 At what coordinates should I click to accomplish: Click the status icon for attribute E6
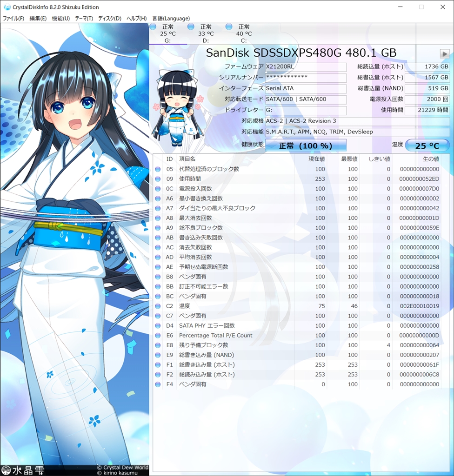pyautogui.click(x=158, y=336)
